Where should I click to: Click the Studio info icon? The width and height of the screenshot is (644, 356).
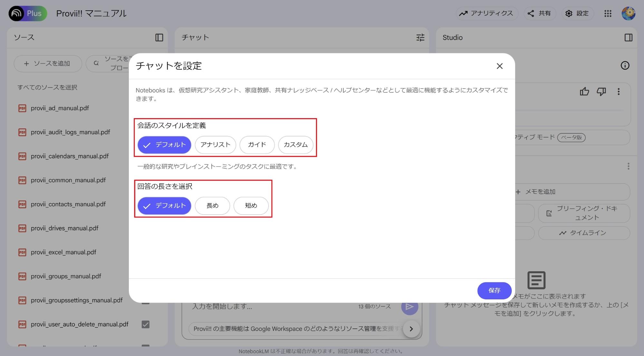(x=625, y=66)
